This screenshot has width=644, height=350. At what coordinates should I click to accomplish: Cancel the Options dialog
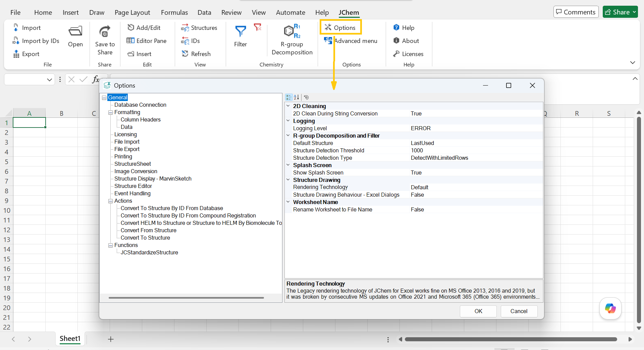(519, 311)
